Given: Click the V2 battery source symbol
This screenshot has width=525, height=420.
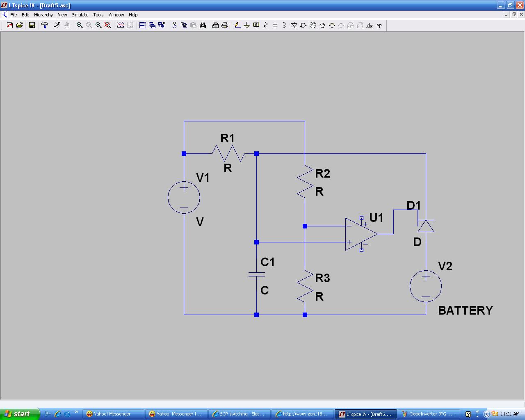Looking at the screenshot, I should click(426, 286).
